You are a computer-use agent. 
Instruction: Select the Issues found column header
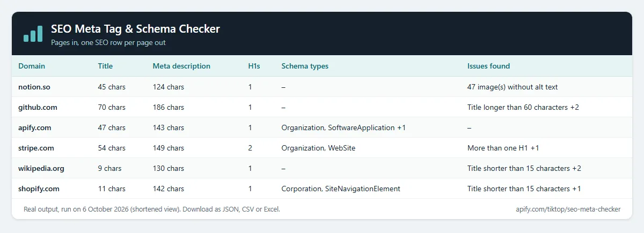pos(488,66)
